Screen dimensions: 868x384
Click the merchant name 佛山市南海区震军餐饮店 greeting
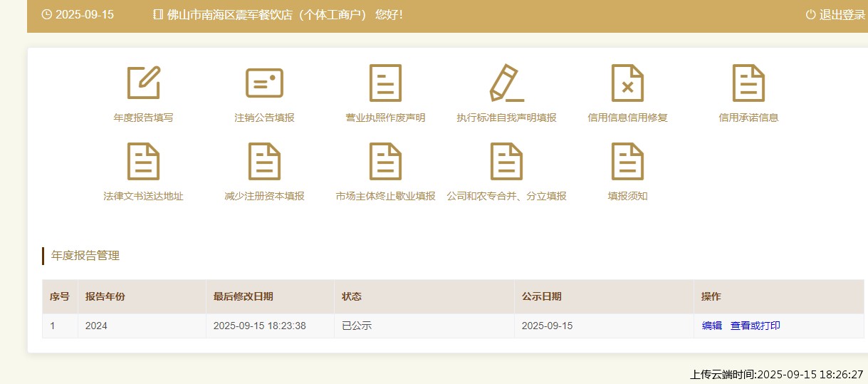coord(285,14)
